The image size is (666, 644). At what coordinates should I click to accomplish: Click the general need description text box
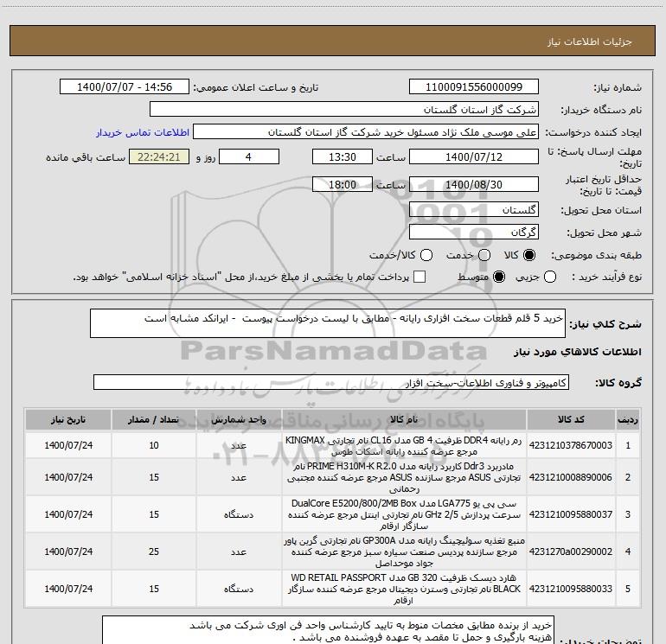point(328,323)
